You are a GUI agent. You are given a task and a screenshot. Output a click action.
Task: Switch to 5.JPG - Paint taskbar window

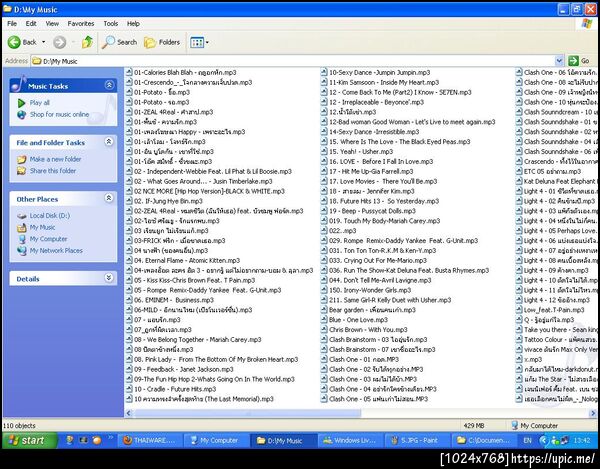[416, 440]
